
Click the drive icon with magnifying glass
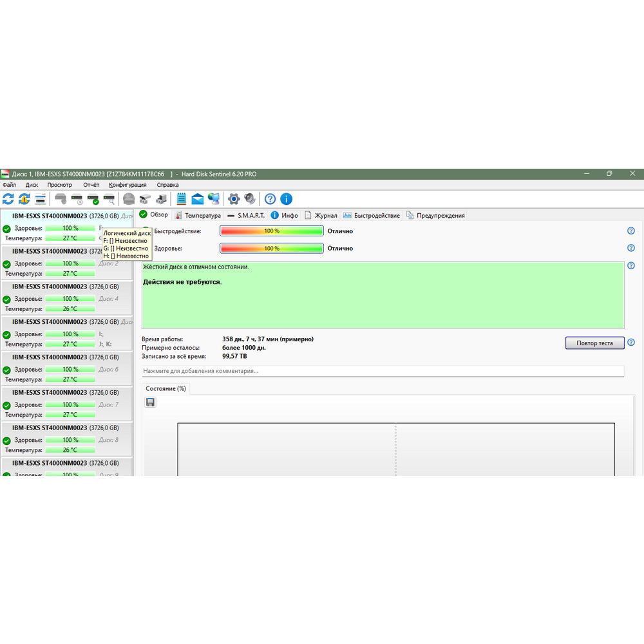tap(109, 199)
